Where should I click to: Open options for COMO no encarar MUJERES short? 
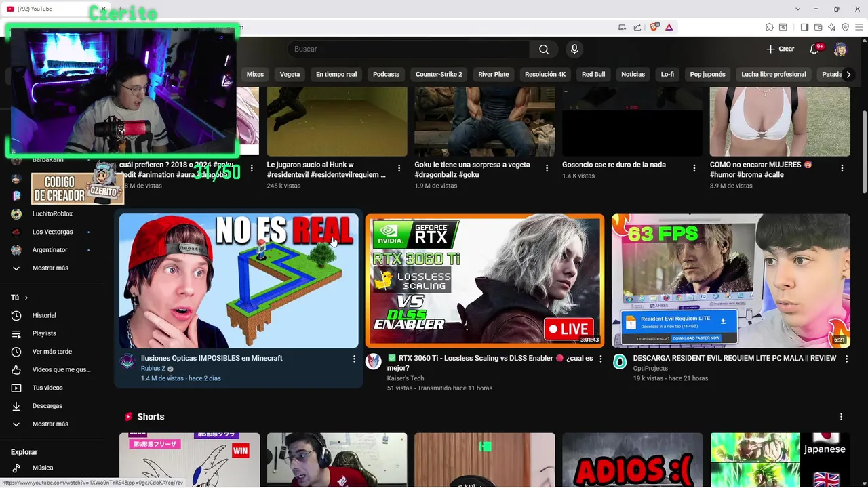tap(842, 168)
